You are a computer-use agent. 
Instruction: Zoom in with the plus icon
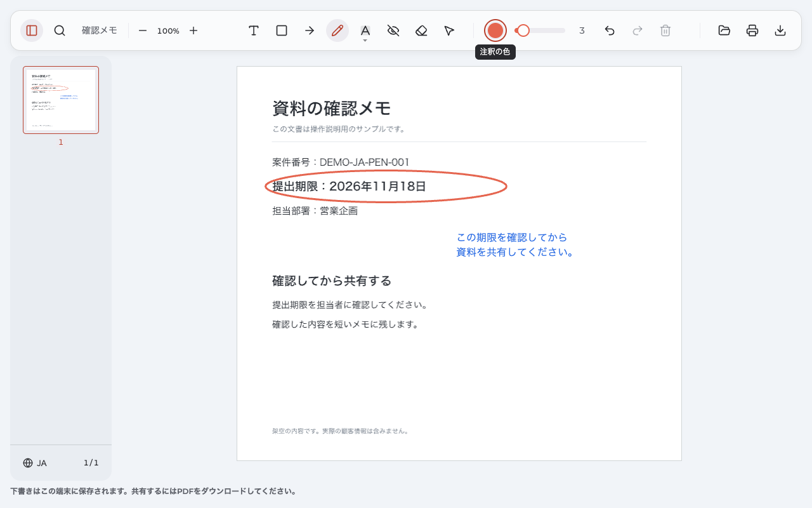pos(193,30)
